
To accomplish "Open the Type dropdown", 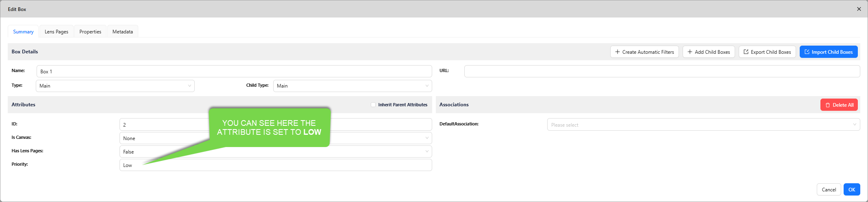I will coord(115,86).
